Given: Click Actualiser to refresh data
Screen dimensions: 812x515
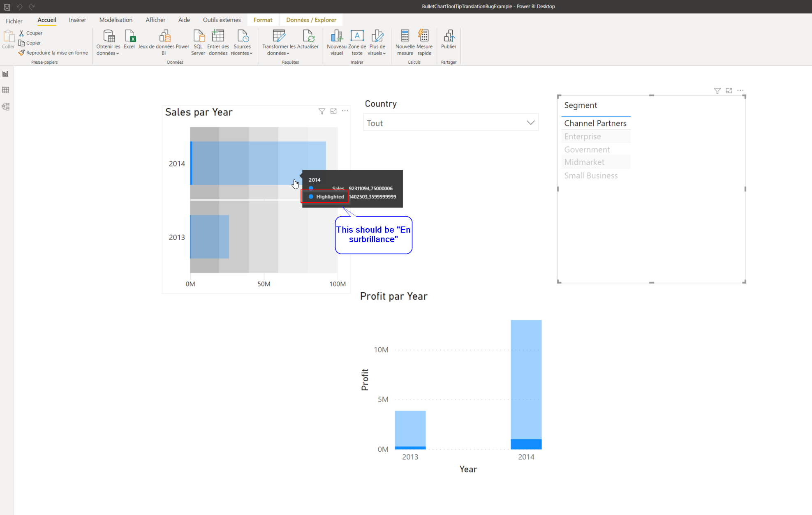Looking at the screenshot, I should point(308,41).
